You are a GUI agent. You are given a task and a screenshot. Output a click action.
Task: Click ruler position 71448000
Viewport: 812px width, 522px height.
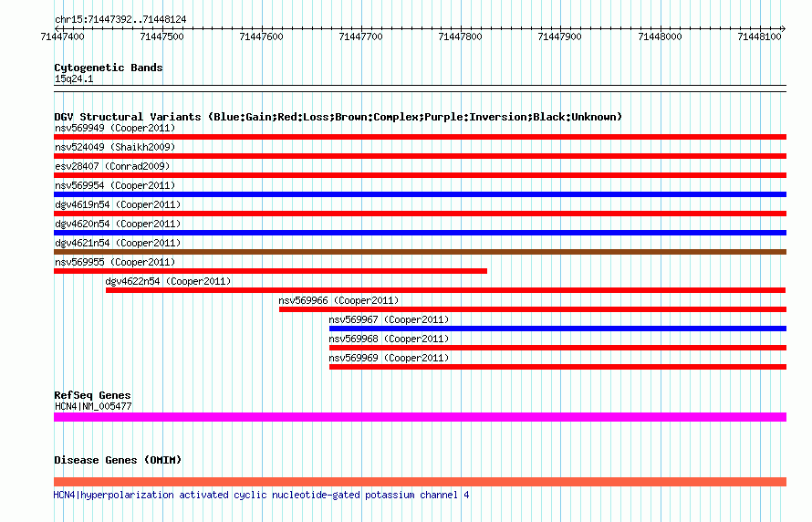tap(661, 37)
